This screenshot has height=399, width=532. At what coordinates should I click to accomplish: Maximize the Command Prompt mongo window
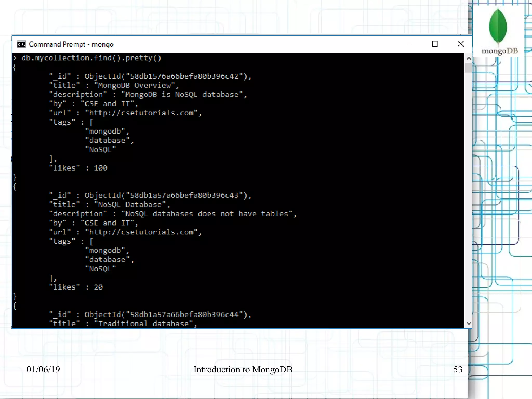point(435,44)
